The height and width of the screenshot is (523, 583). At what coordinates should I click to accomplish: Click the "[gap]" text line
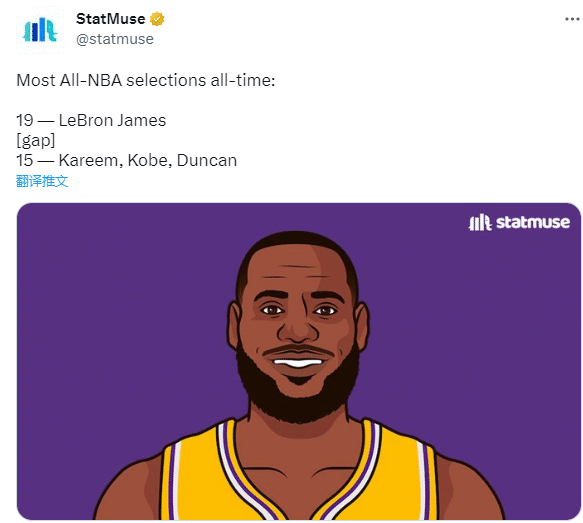pos(36,141)
